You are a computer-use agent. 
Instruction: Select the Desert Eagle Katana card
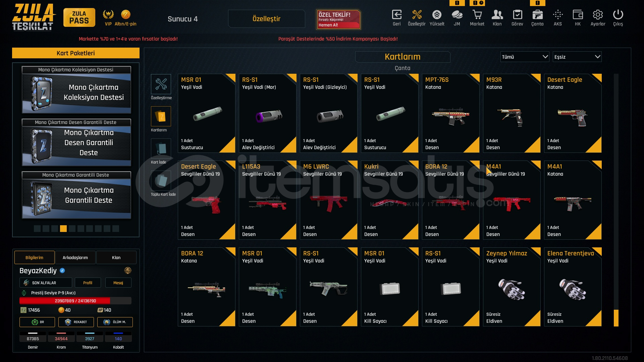pos(573,113)
